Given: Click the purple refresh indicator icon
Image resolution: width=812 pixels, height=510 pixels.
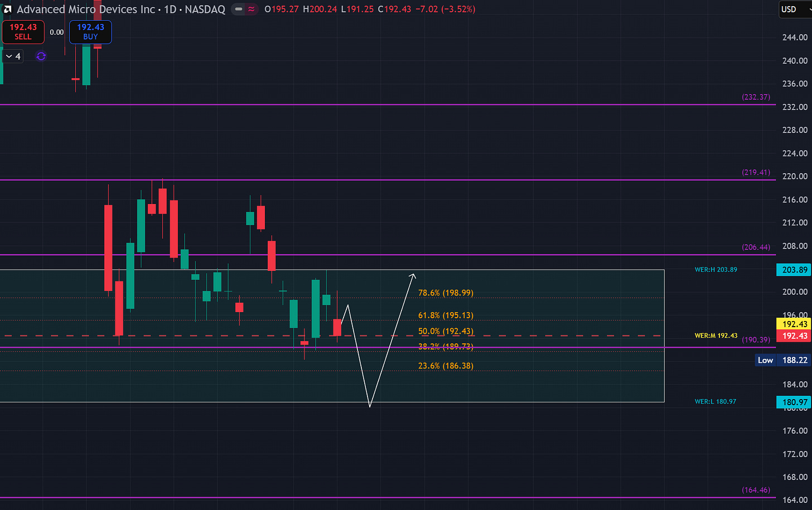Looking at the screenshot, I should tap(41, 56).
